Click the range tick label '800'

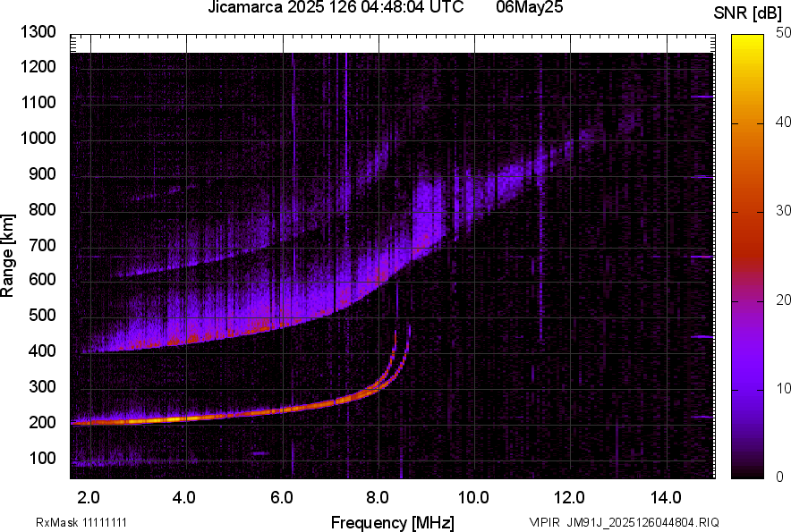click(x=42, y=208)
